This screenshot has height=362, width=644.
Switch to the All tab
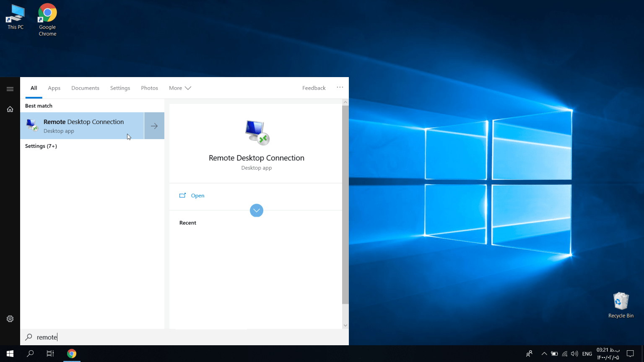[34, 88]
